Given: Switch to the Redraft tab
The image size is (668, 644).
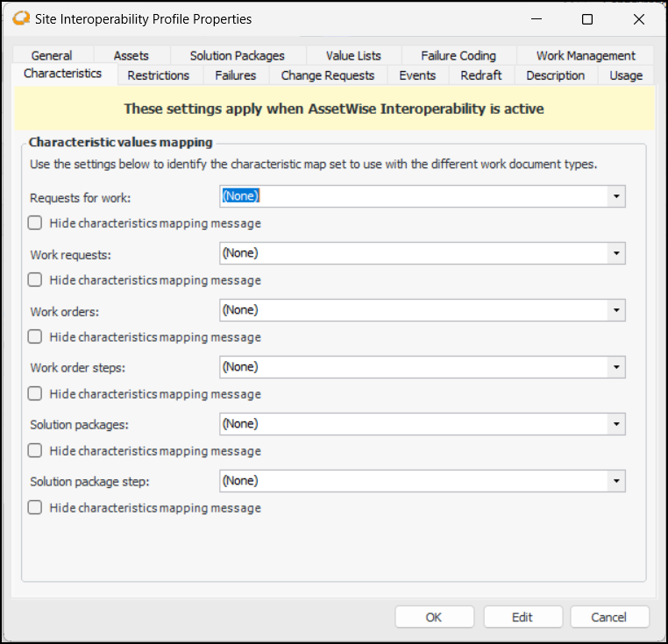Looking at the screenshot, I should coord(481,75).
